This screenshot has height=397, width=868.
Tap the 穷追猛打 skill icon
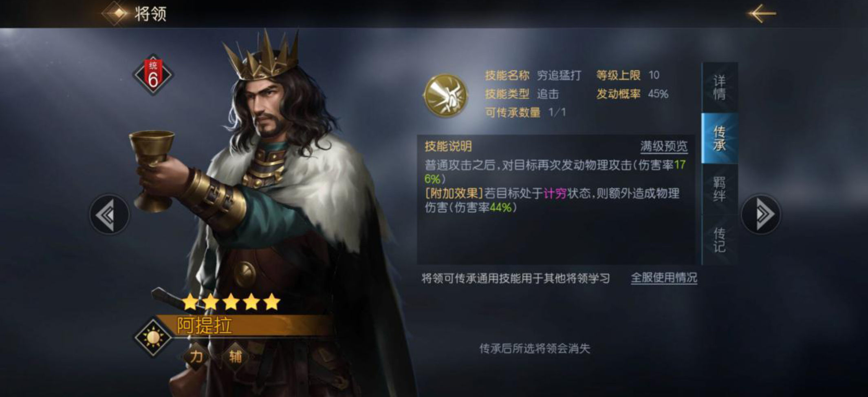coord(446,95)
